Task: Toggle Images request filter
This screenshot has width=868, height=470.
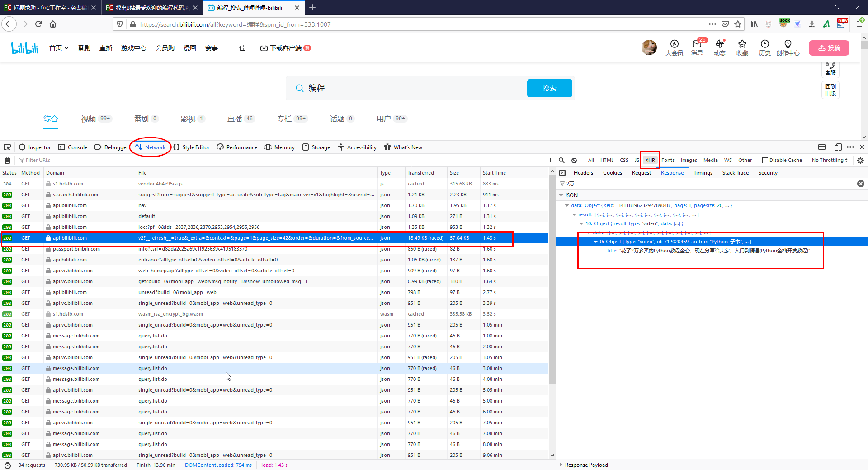Action: pos(689,160)
